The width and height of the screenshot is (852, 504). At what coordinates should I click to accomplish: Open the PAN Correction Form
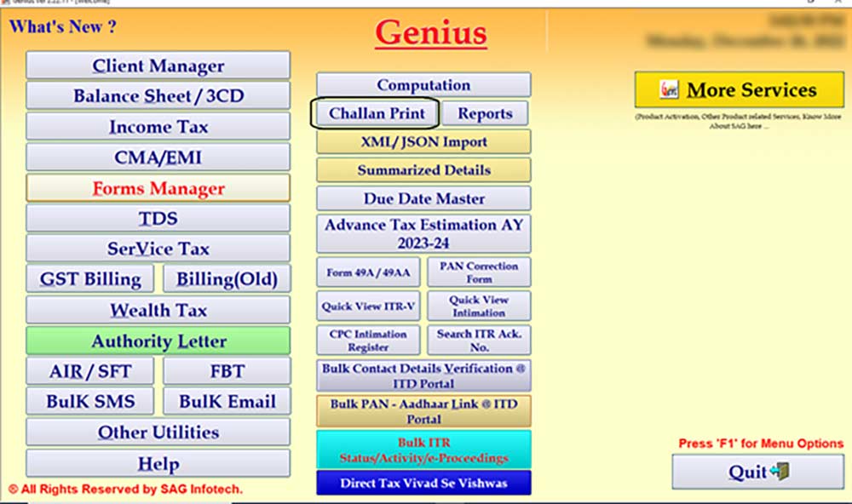tap(479, 271)
